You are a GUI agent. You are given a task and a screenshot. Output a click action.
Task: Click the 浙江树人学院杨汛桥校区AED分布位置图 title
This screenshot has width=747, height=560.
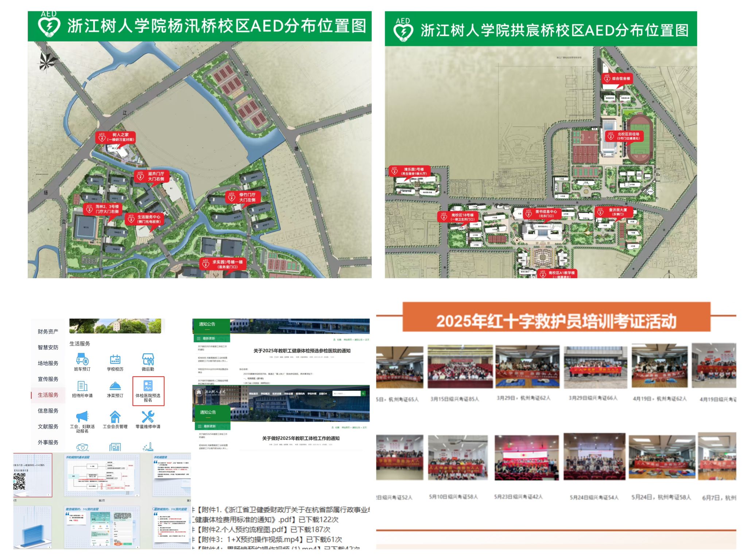[x=217, y=26]
